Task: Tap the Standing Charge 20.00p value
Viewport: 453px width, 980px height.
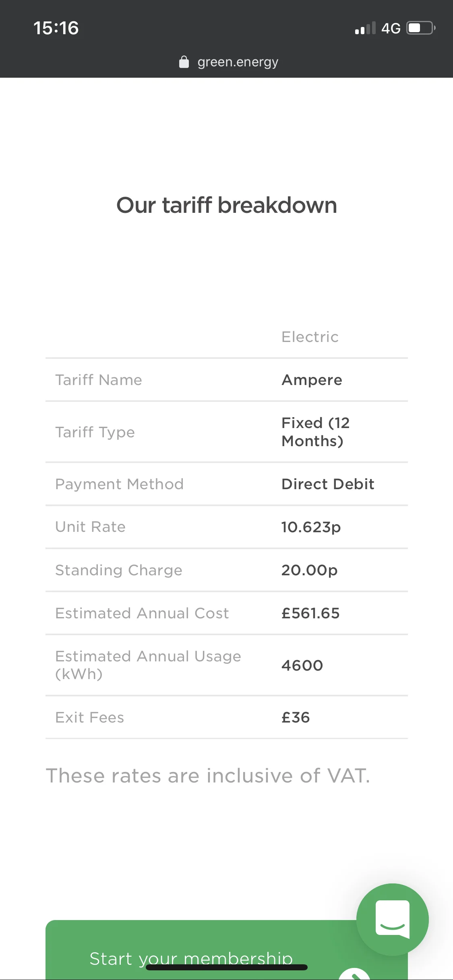Action: coord(309,570)
